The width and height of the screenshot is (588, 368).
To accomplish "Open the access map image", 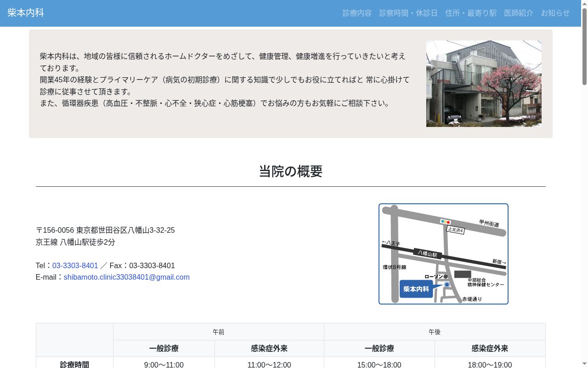I will (443, 254).
